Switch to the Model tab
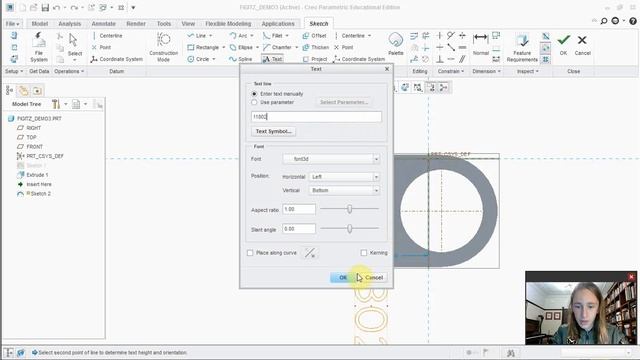Image resolution: width=640 pixels, height=360 pixels. (40, 24)
